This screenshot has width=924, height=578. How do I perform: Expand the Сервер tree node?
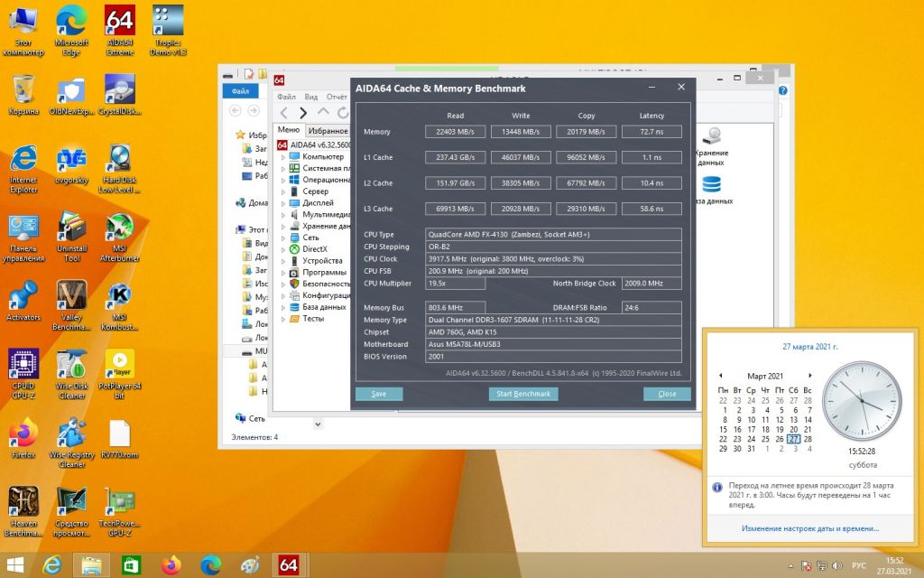[x=282, y=191]
